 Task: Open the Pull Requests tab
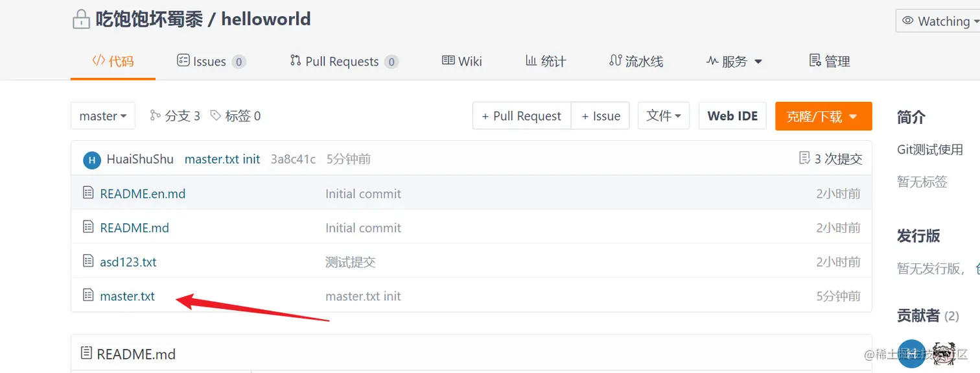[344, 62]
